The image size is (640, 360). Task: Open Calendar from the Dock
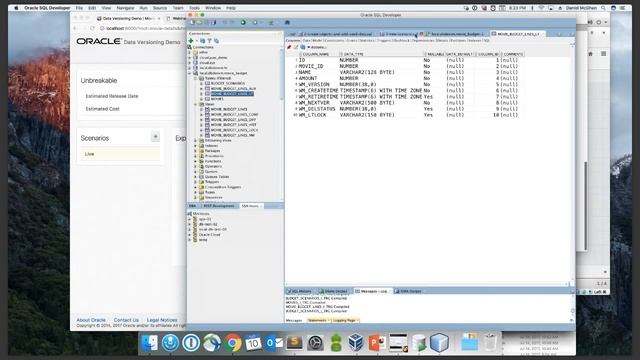(x=253, y=342)
